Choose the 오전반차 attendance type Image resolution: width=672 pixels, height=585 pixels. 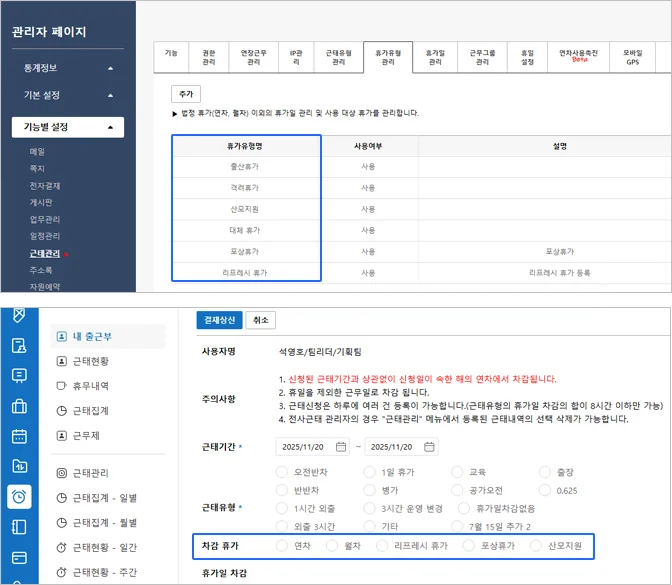click(x=281, y=471)
